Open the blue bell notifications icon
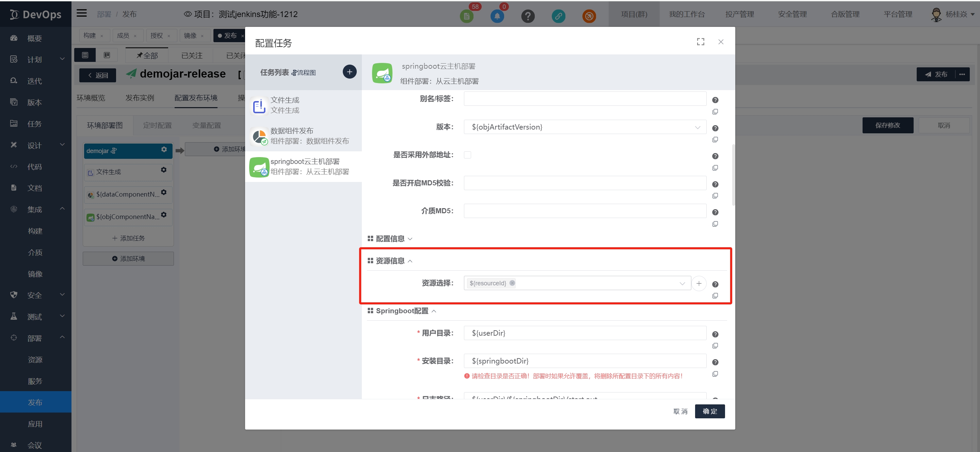980x452 pixels. tap(497, 16)
